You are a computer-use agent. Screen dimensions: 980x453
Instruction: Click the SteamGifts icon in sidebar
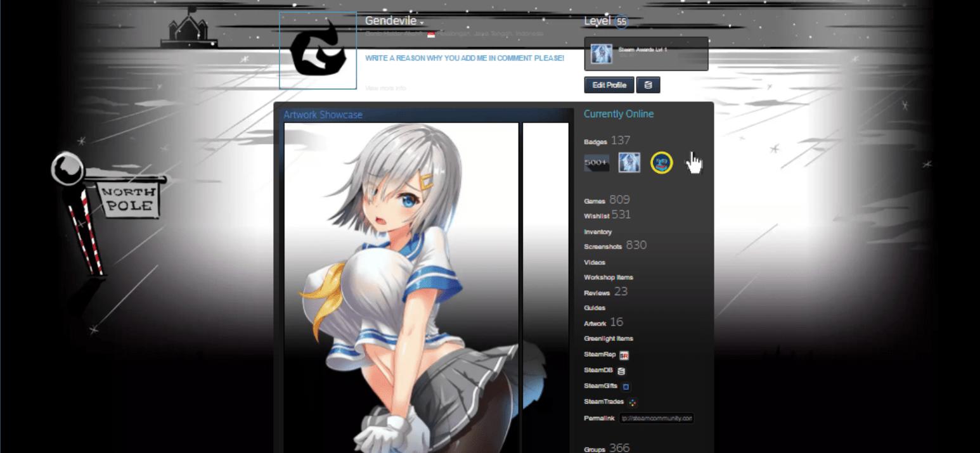click(x=626, y=386)
